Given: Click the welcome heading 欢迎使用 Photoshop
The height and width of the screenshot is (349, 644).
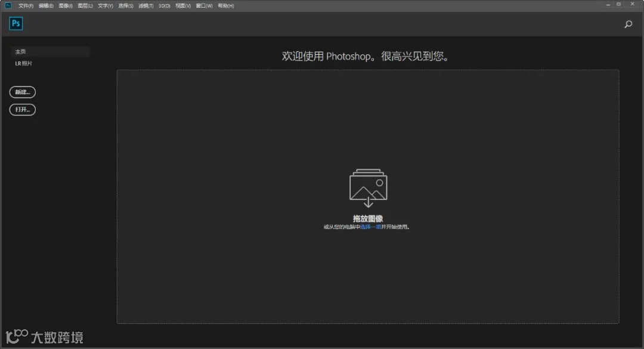Looking at the screenshot, I should [x=366, y=56].
